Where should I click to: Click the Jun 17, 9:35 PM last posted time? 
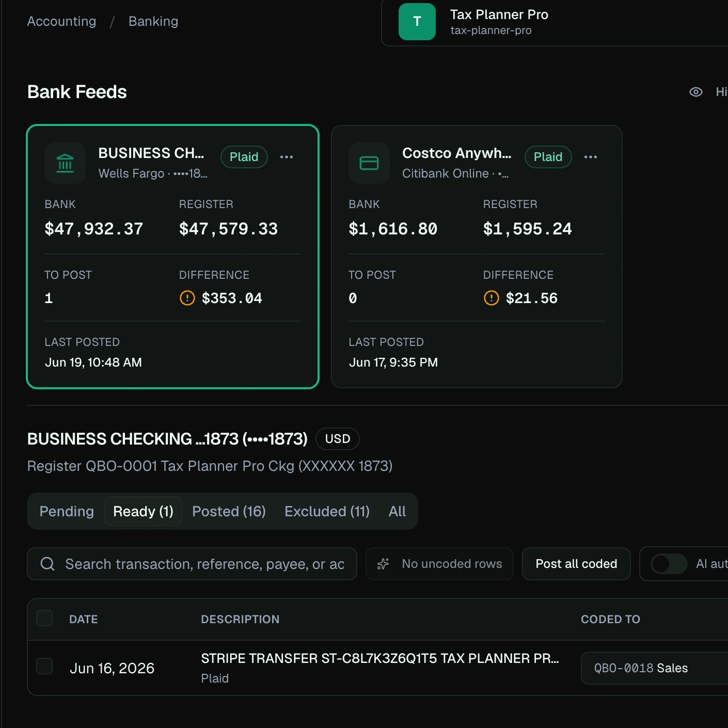[x=393, y=362]
